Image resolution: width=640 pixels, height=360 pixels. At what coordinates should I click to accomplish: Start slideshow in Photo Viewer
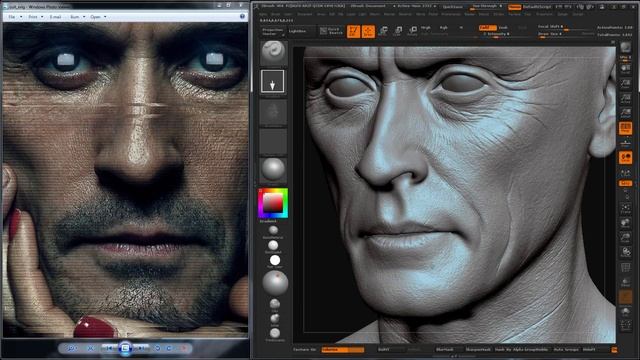click(125, 348)
